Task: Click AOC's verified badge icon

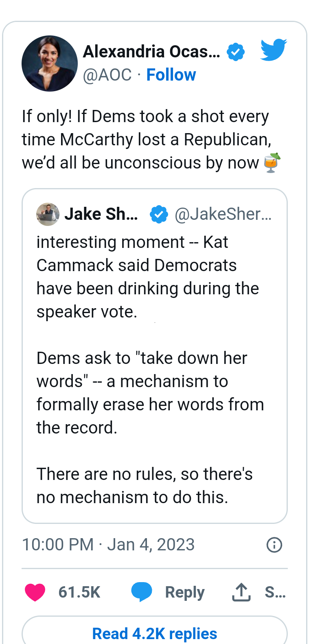Action: 236,52
